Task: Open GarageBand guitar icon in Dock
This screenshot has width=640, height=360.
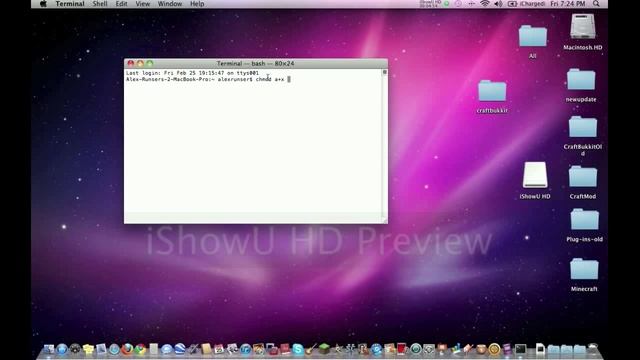Action: (311, 349)
